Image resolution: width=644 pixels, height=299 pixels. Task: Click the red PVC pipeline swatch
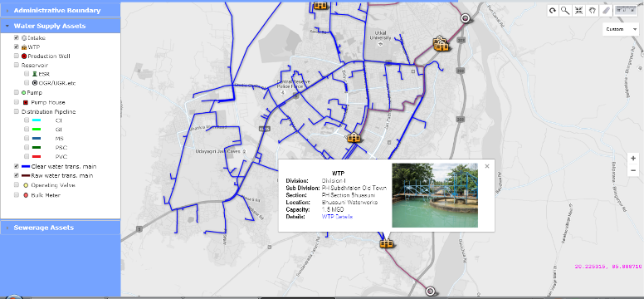37,157
